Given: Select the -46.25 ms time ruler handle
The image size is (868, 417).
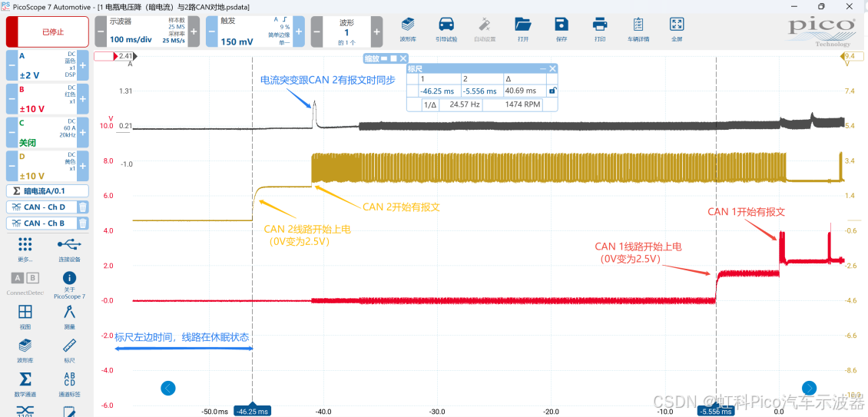Looking at the screenshot, I should (x=253, y=411).
